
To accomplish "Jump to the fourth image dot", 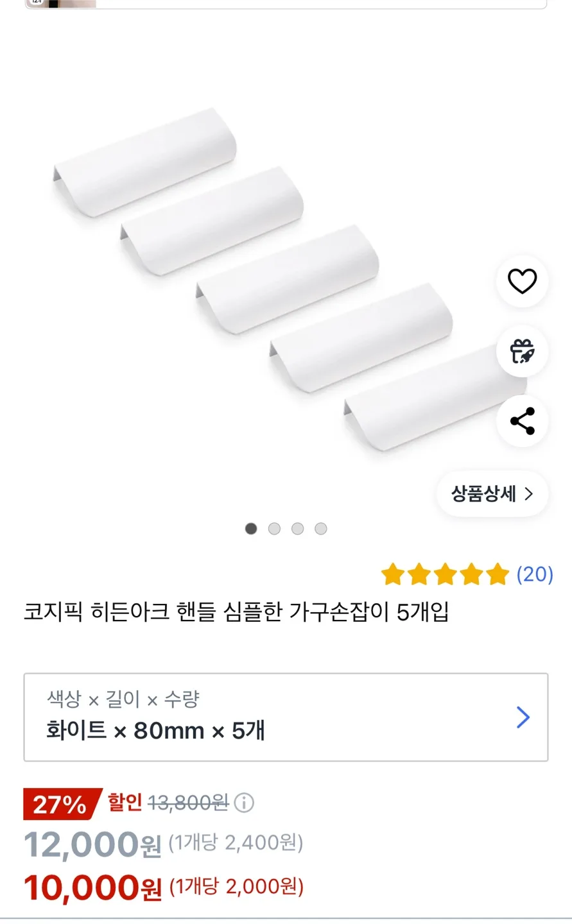I will (321, 529).
